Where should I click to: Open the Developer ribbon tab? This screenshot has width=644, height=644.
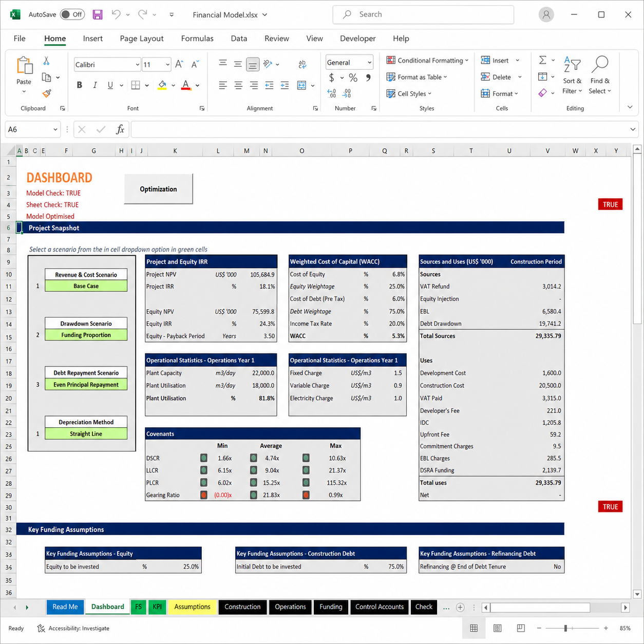(x=358, y=39)
